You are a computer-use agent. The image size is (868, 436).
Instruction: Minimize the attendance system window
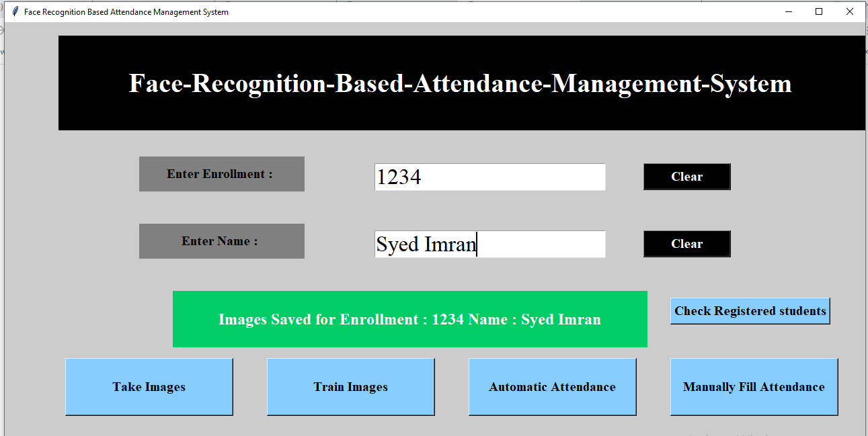(787, 11)
